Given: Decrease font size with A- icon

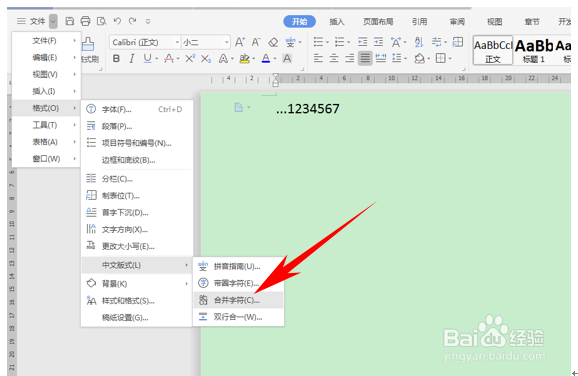Looking at the screenshot, I should (256, 42).
